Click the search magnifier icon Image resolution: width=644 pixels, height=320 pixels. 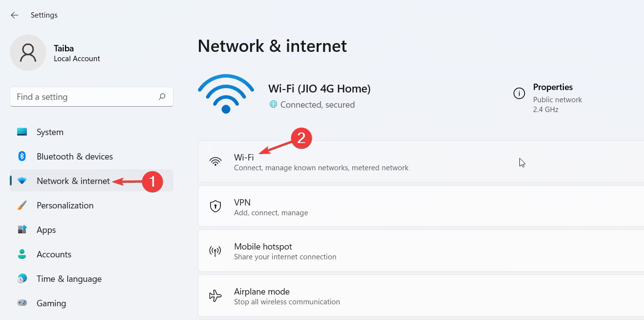click(x=162, y=96)
